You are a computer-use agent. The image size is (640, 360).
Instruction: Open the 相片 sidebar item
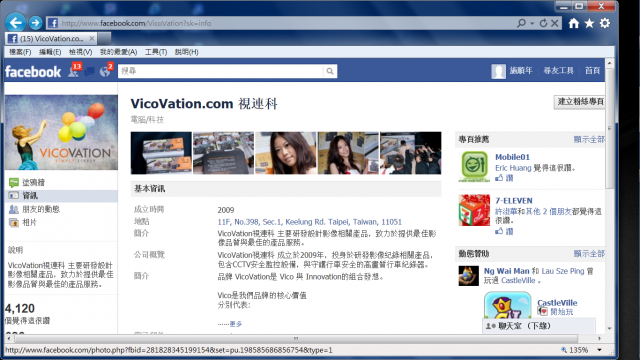pos(29,222)
